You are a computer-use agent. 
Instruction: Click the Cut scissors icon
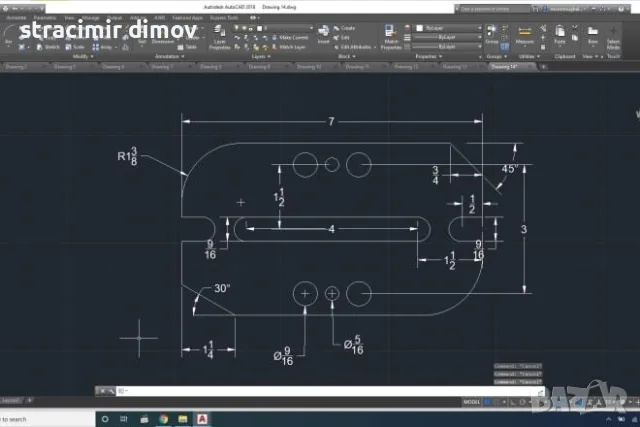(x=575, y=28)
